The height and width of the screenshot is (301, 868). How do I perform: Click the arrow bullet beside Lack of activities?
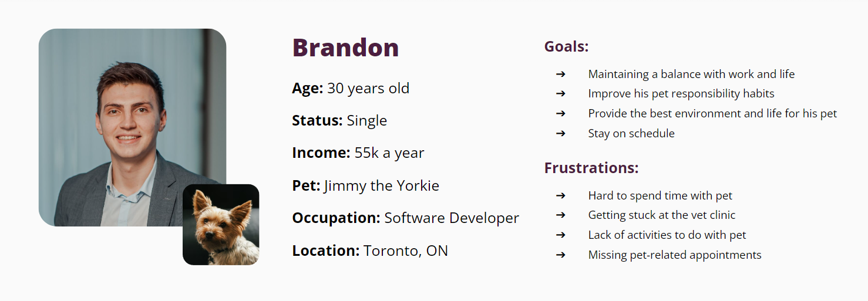560,235
